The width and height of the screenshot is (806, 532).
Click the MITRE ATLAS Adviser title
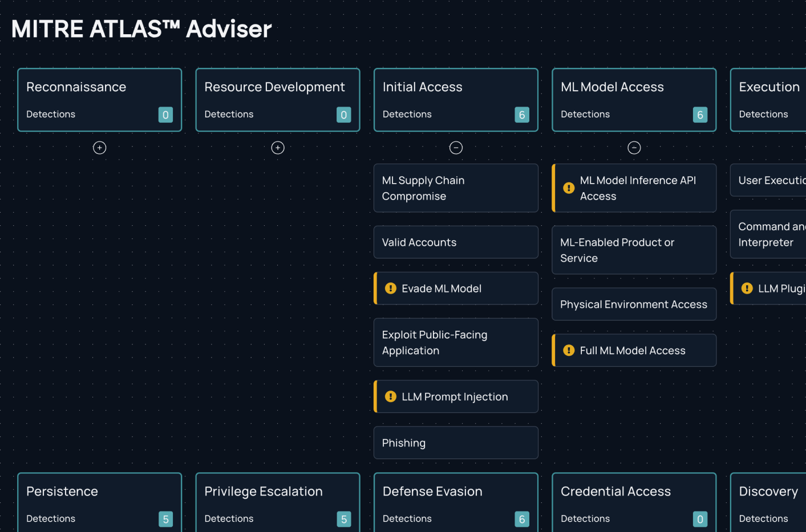click(x=141, y=29)
